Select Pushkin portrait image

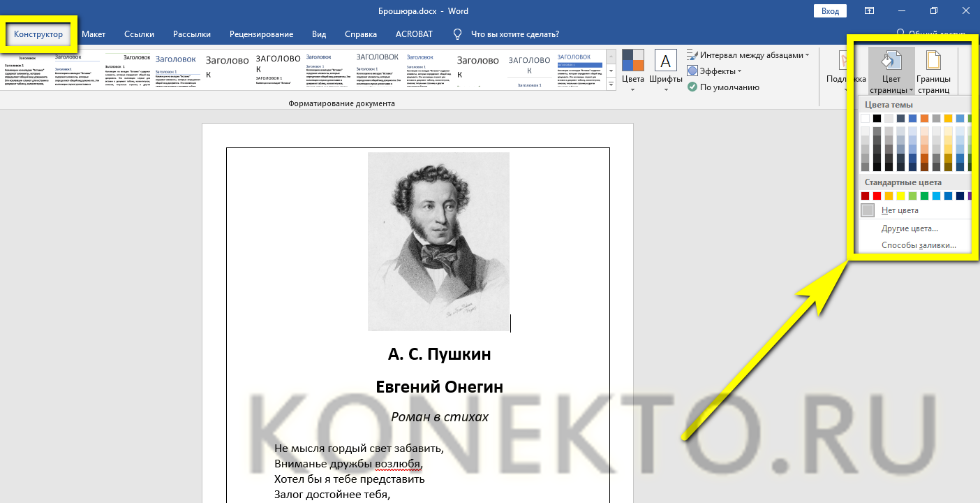click(438, 241)
